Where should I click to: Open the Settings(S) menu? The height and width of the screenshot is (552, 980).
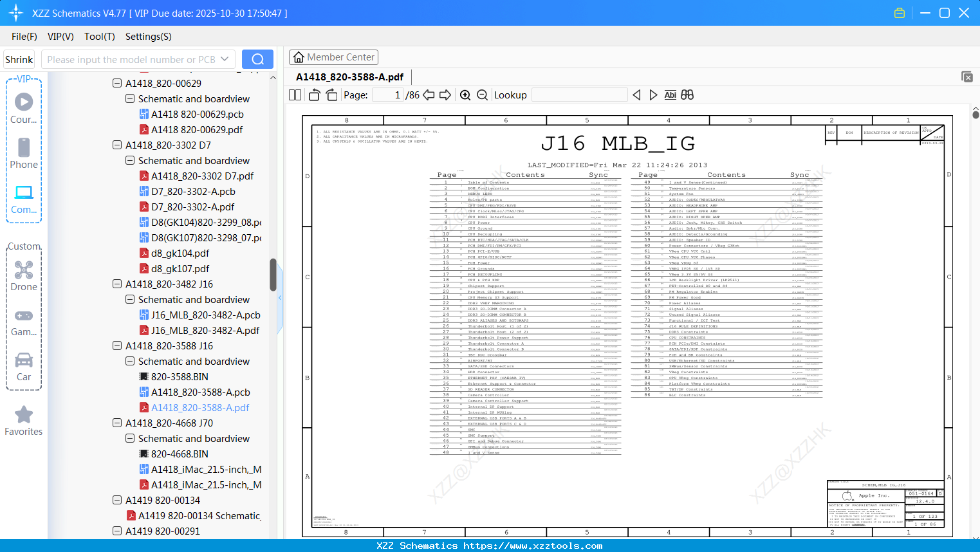149,37
